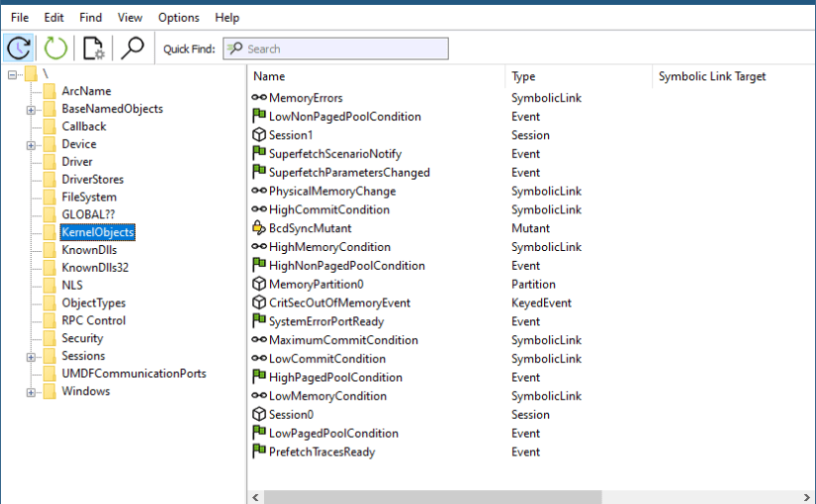Screen dimensions: 816x504
Task: Click the Mutant type cell for BcdSyncMutant
Action: (x=530, y=228)
